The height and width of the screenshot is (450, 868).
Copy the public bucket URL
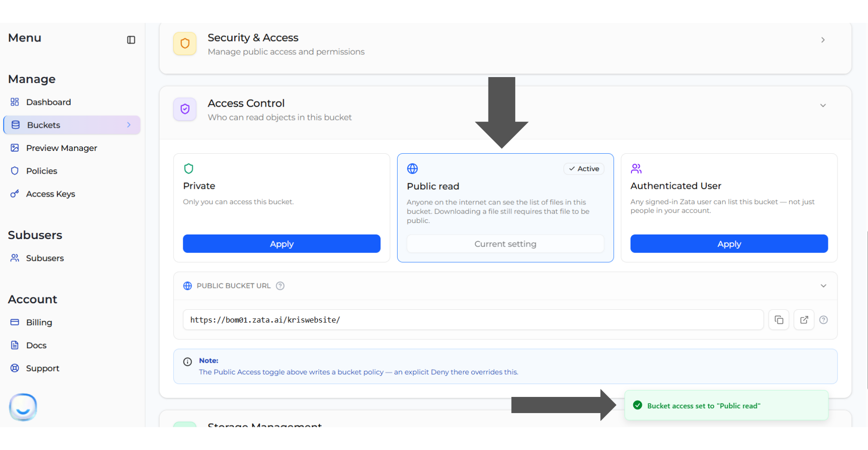tap(779, 320)
